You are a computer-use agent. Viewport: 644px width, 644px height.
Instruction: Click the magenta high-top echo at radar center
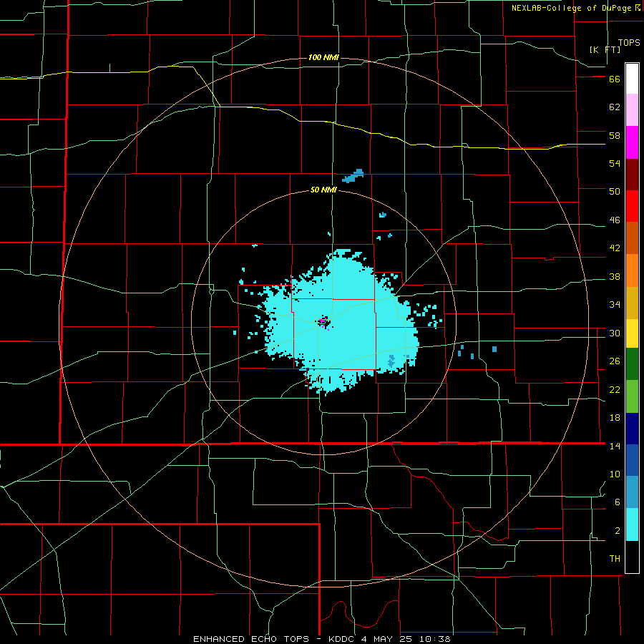323,321
